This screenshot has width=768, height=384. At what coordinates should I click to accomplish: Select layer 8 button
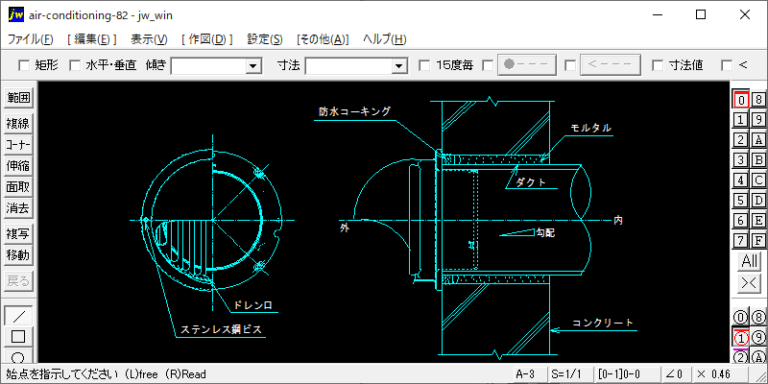click(x=758, y=100)
